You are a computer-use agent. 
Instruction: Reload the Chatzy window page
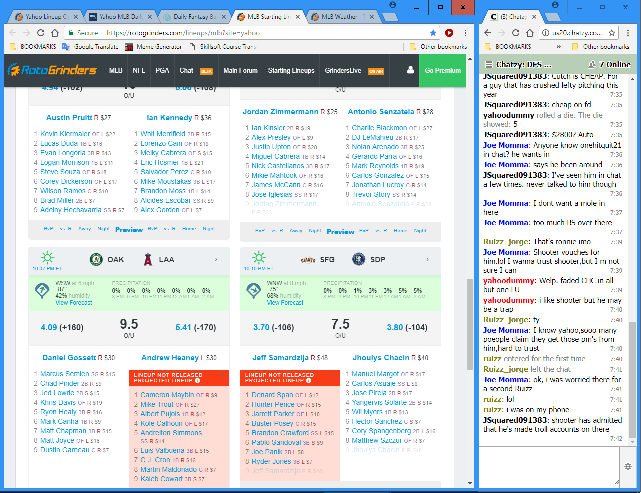coord(515,33)
